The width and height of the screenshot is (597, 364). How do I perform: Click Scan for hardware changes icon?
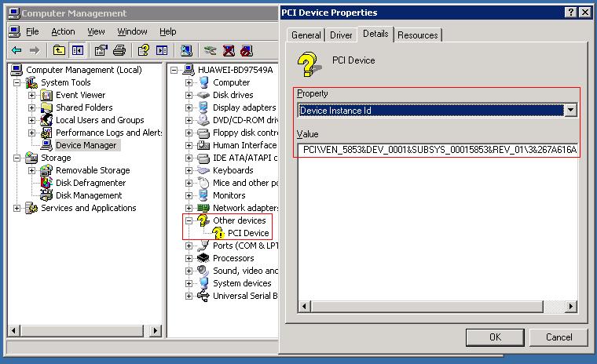pos(186,50)
